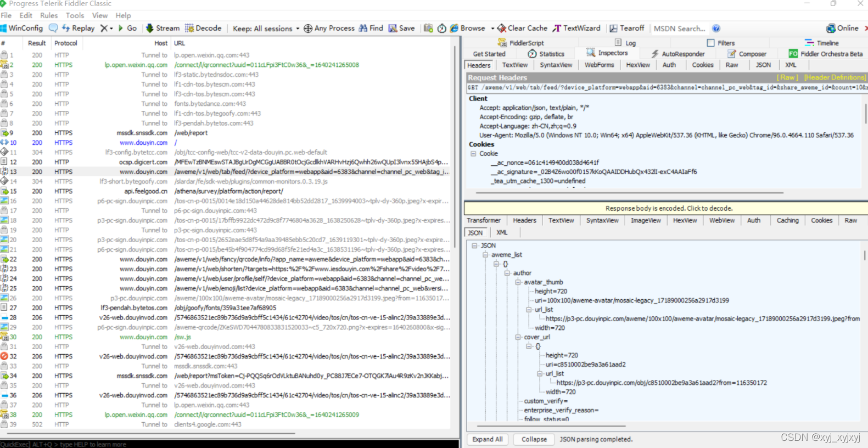Select session 32 blocked icon row
The height and width of the screenshot is (448, 868).
coord(225,356)
